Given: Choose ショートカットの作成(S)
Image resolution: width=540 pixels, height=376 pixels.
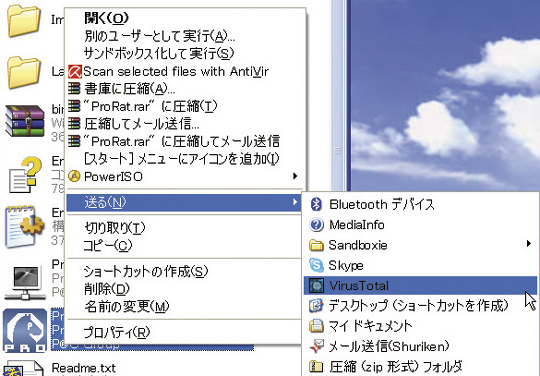Looking at the screenshot, I should [185, 271].
